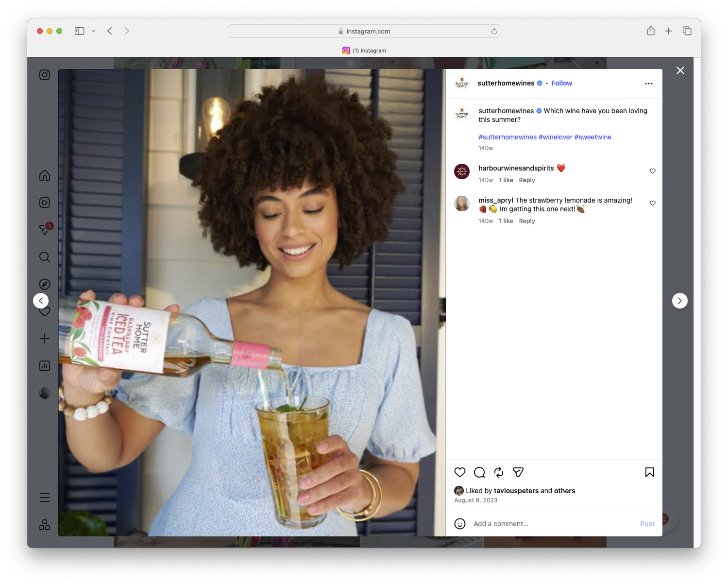Screen dimensions: 728x584
Task: Select the Reels icon in the sidebar
Action: tap(44, 203)
